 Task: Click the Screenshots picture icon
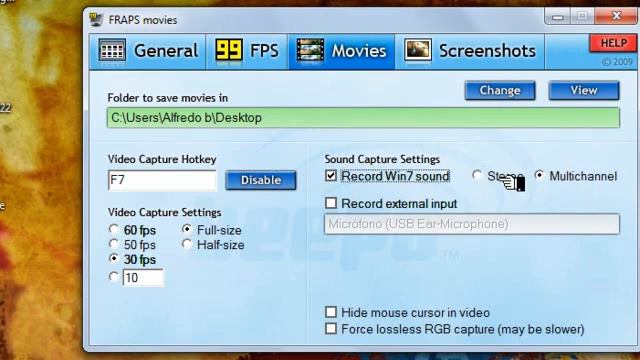pos(418,51)
